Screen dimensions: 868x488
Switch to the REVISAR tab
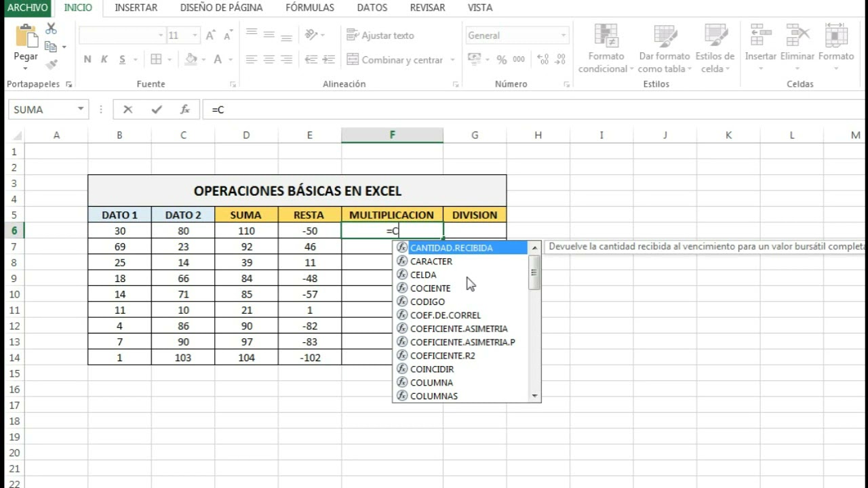(428, 7)
